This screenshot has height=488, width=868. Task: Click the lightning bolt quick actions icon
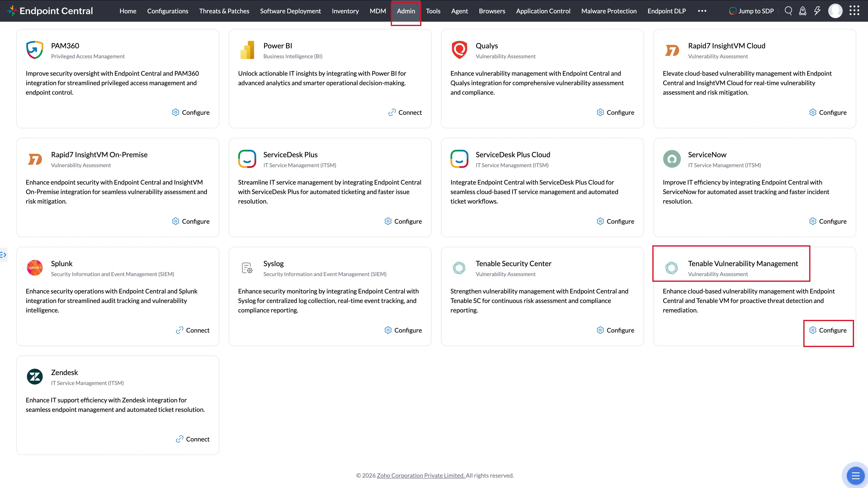pos(817,11)
